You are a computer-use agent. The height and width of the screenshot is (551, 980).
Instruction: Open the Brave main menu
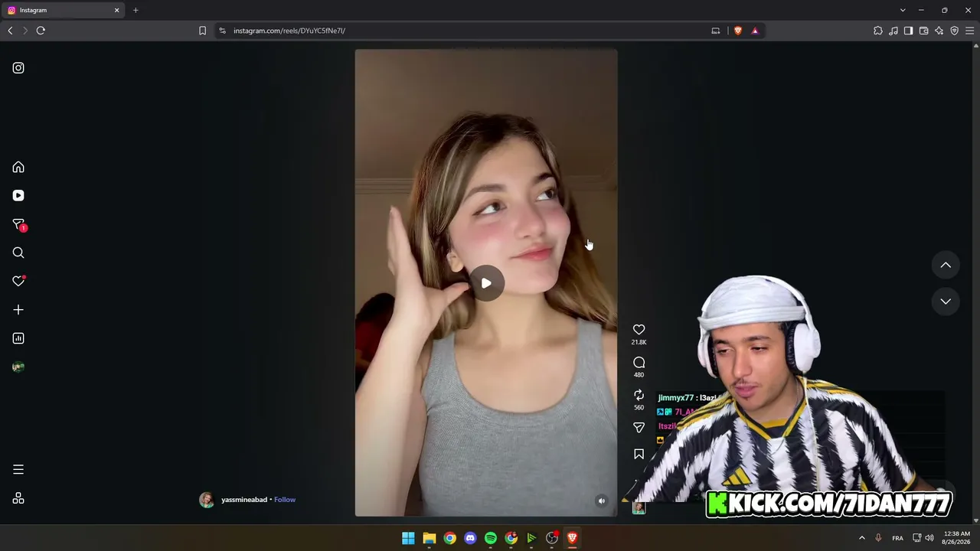[x=970, y=31]
